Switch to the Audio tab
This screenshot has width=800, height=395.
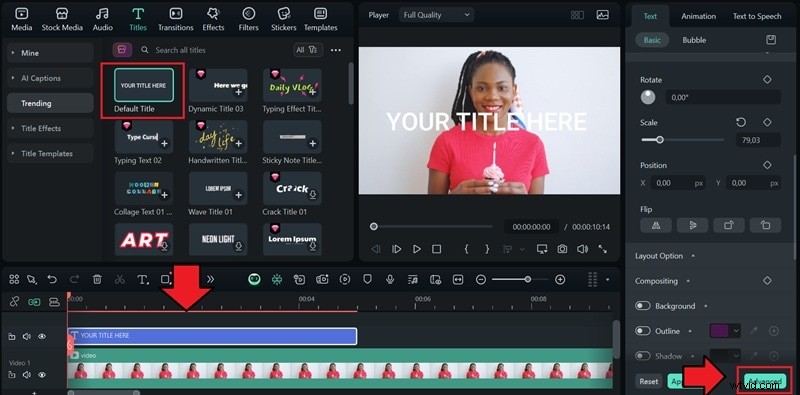(x=103, y=20)
